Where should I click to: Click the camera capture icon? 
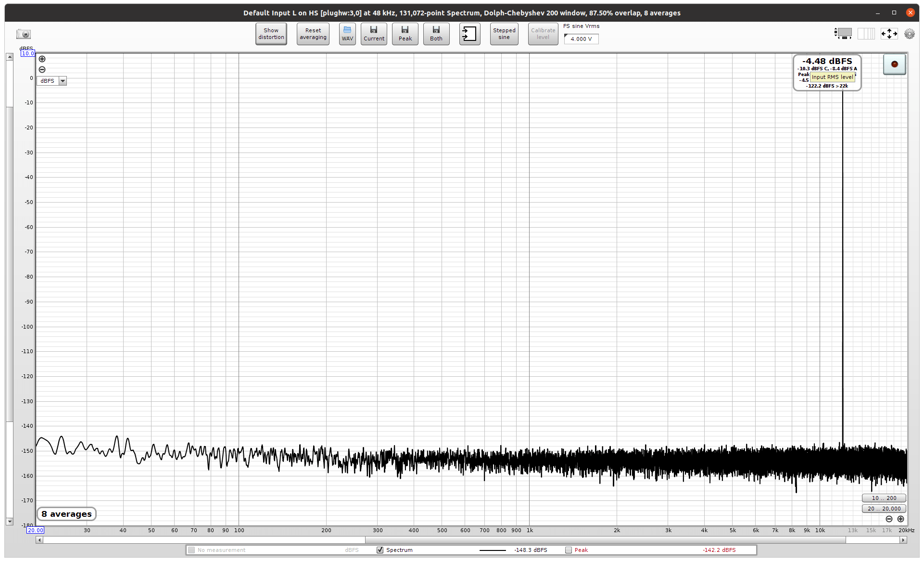tap(24, 34)
